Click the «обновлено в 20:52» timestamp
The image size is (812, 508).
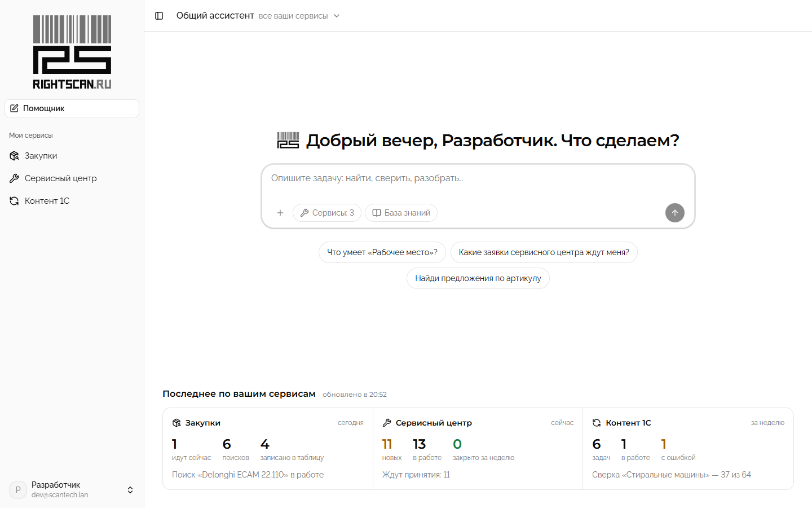point(355,395)
